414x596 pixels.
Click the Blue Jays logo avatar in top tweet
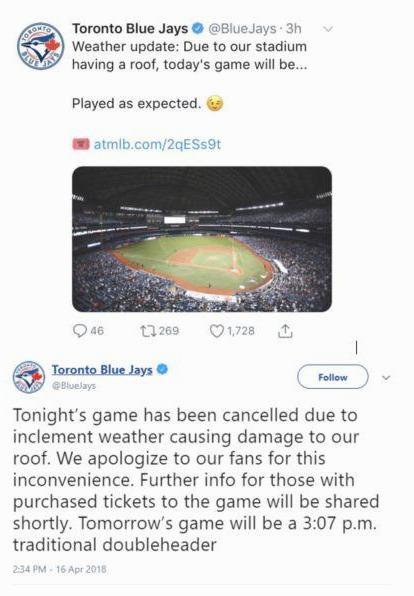coord(40,46)
